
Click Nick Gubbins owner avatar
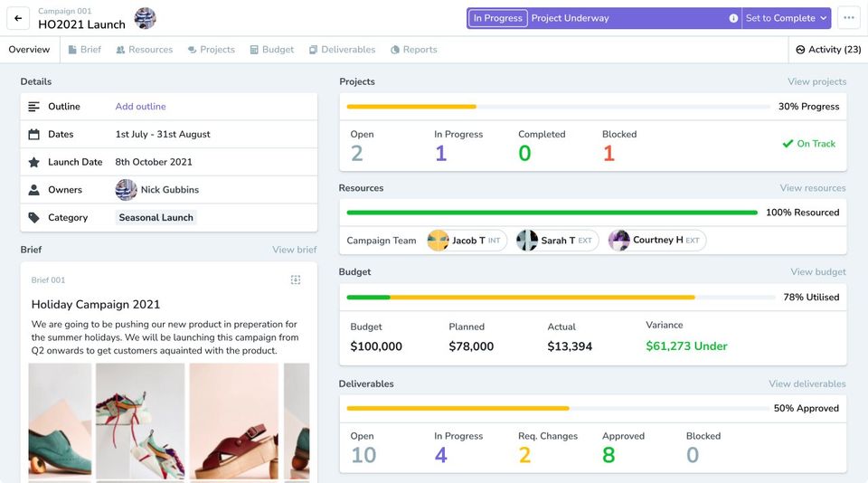pos(126,189)
